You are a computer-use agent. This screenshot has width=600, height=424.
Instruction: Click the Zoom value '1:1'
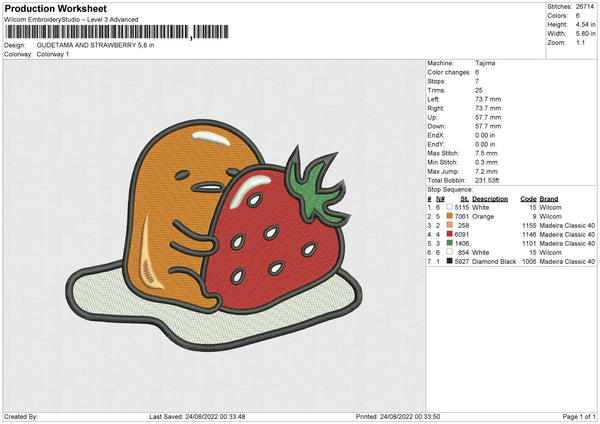[580, 42]
